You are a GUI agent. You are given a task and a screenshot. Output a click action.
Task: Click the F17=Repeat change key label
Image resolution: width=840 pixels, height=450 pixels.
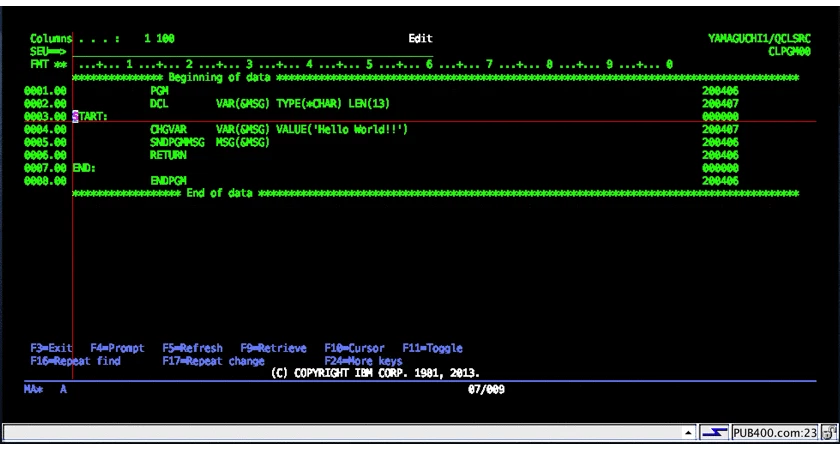[213, 361]
